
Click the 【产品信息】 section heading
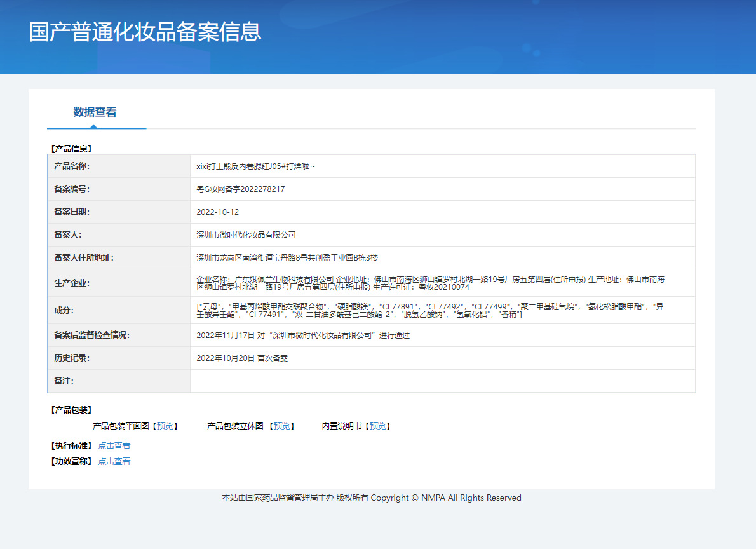(x=71, y=149)
